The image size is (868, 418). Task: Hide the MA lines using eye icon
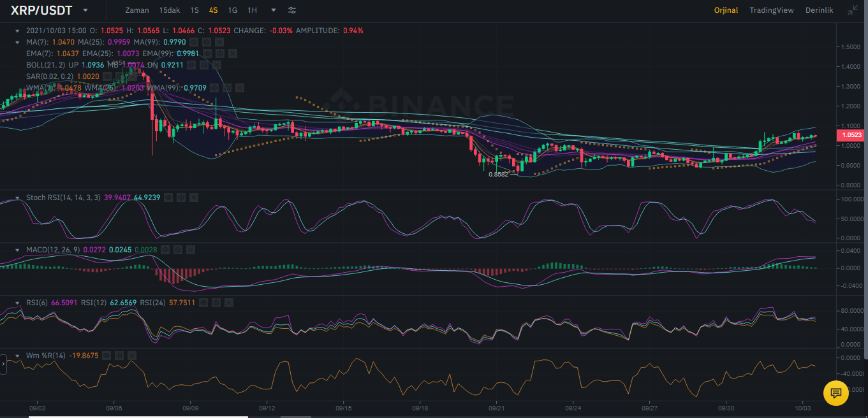click(x=194, y=41)
